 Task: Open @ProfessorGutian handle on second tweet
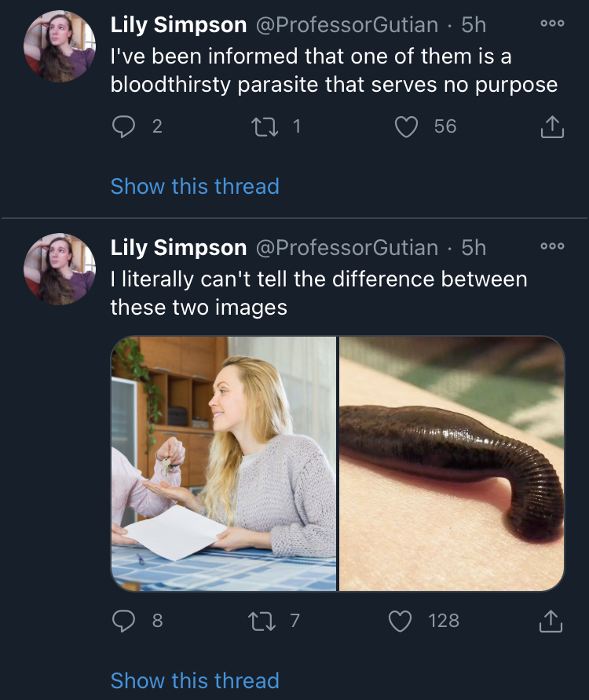point(346,248)
